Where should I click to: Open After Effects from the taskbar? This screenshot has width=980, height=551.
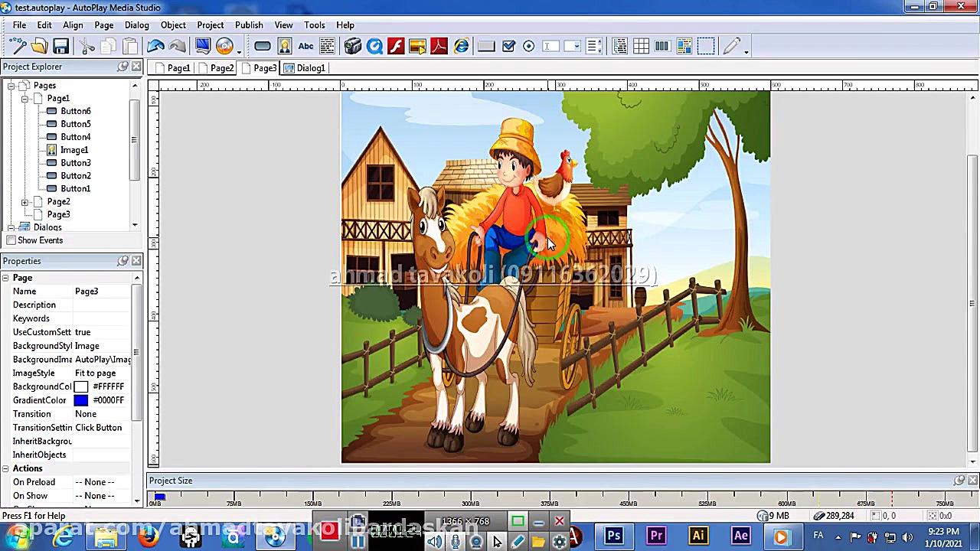coord(740,536)
